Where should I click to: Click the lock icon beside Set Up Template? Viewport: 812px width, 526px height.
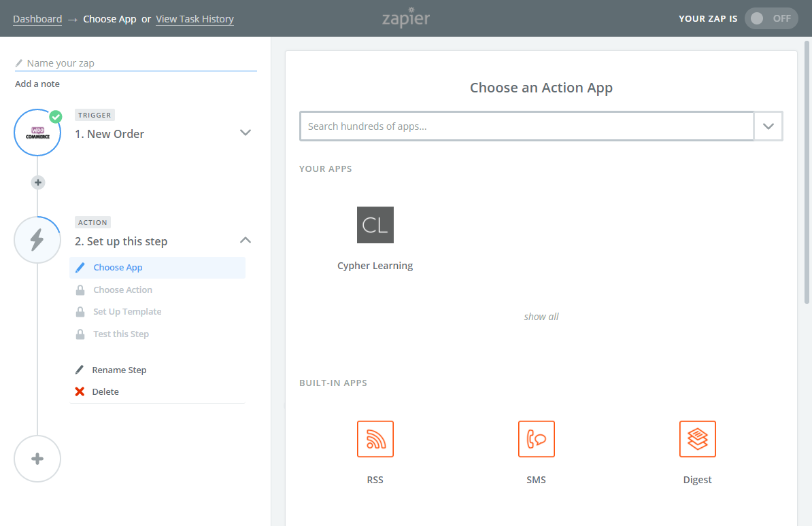click(80, 312)
